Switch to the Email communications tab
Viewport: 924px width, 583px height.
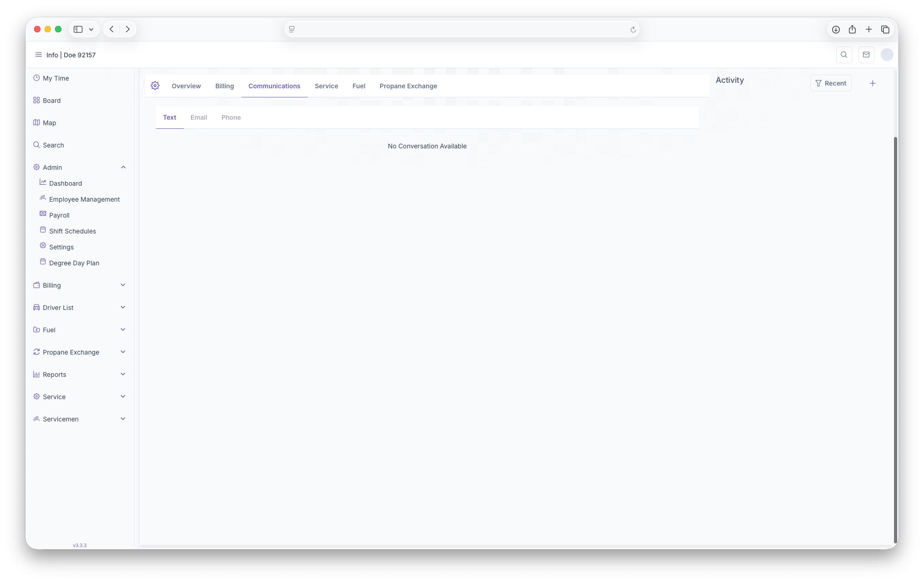(199, 117)
